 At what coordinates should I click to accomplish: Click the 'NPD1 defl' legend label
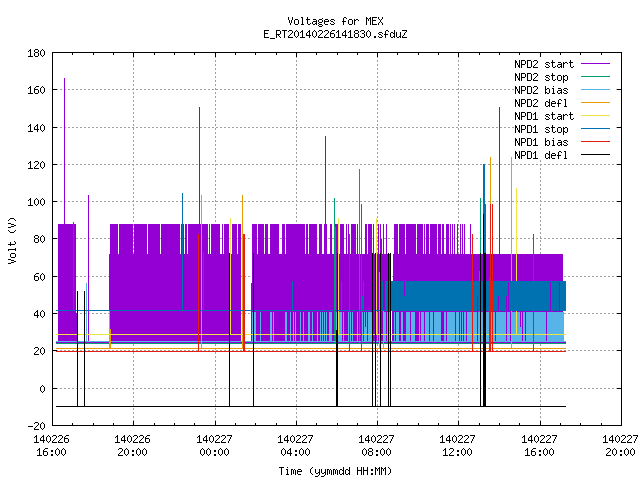(541, 155)
